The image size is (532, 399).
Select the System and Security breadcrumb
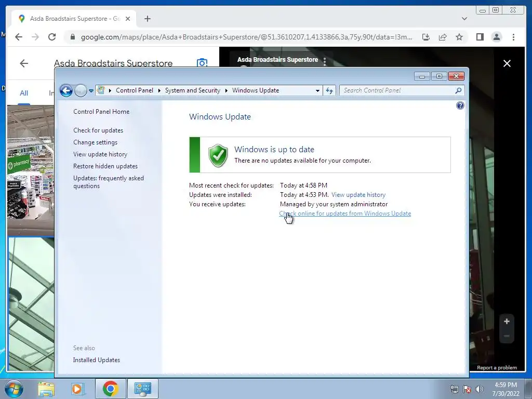(192, 90)
